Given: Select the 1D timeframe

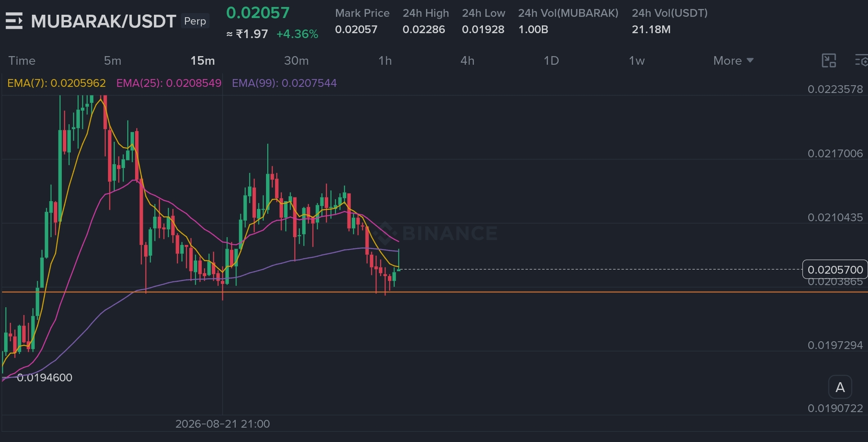Looking at the screenshot, I should click(x=551, y=61).
